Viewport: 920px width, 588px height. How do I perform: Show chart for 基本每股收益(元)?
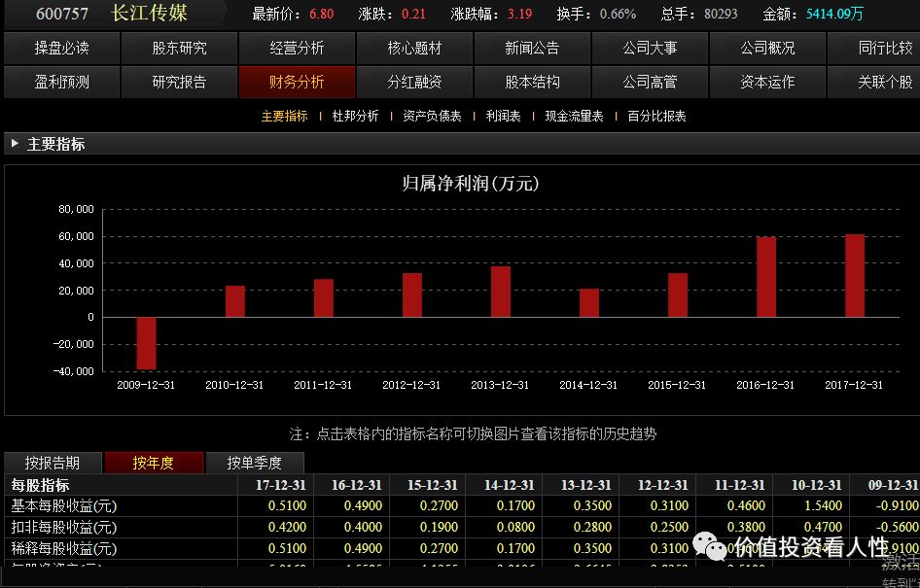coord(64,505)
